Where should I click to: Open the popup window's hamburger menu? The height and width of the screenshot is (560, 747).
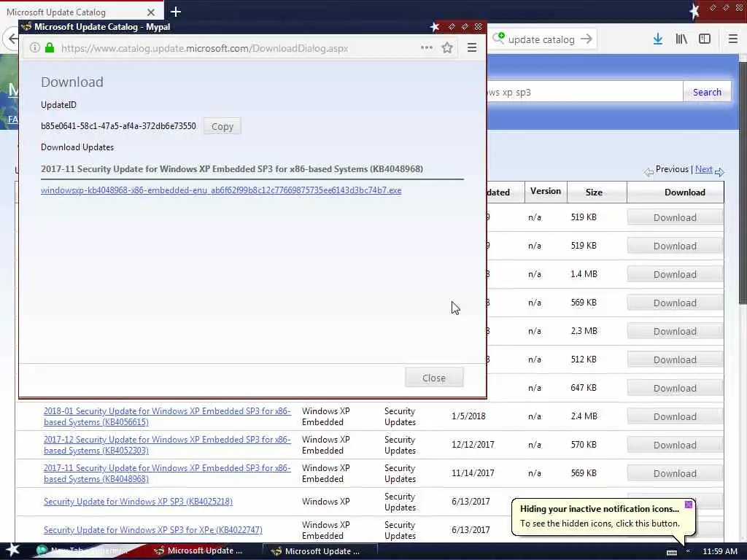click(x=472, y=47)
